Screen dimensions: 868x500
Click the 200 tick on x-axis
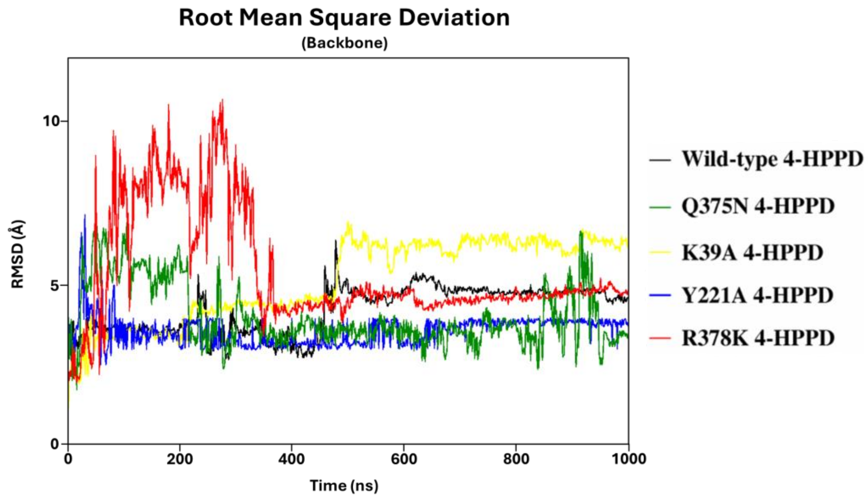(180, 459)
